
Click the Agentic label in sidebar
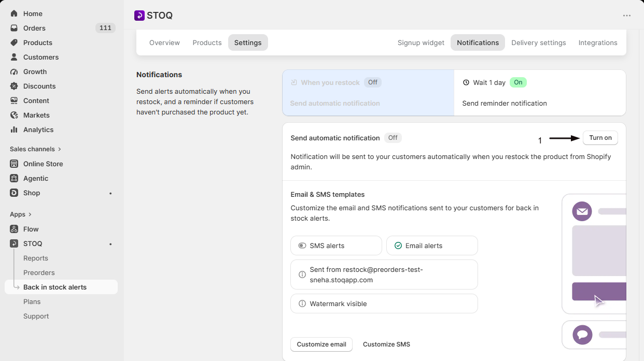[x=36, y=178]
